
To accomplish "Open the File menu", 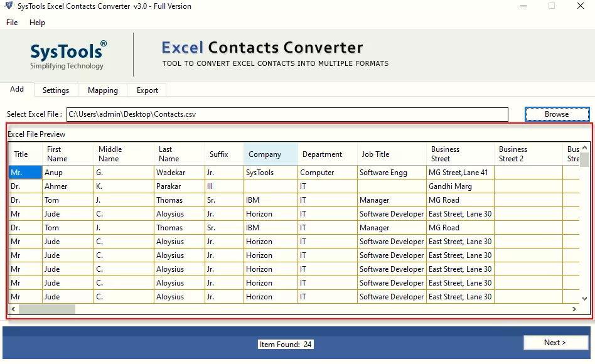I will pyautogui.click(x=12, y=22).
